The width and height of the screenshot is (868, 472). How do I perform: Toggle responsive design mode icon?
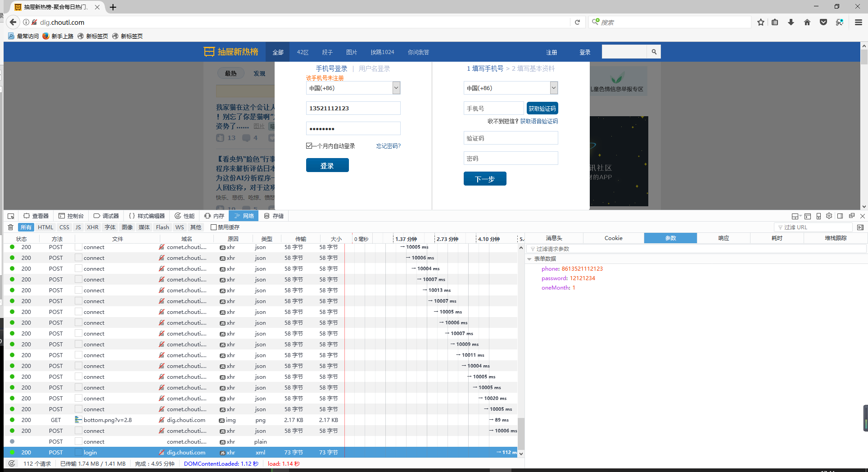818,216
